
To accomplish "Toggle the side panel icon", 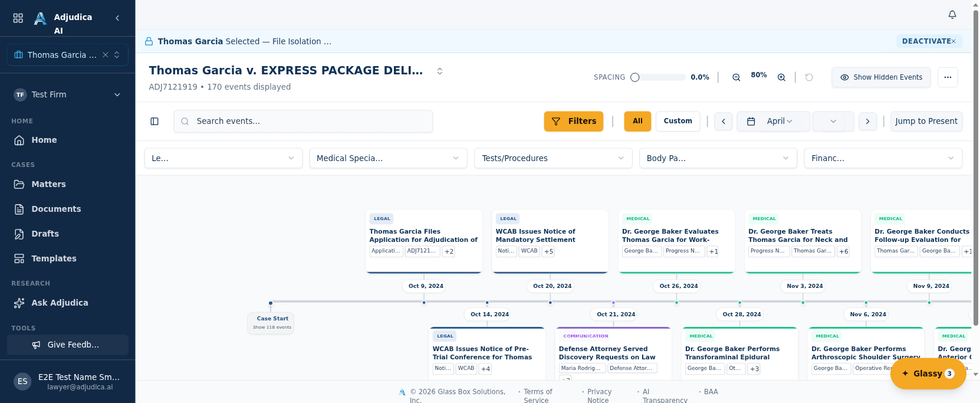I will tap(154, 121).
